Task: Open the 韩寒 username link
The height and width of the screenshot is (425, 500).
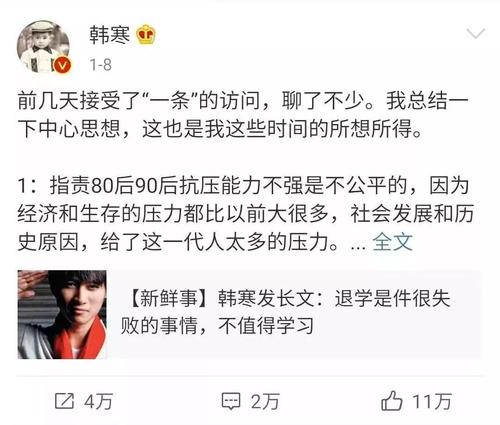Action: (x=109, y=35)
